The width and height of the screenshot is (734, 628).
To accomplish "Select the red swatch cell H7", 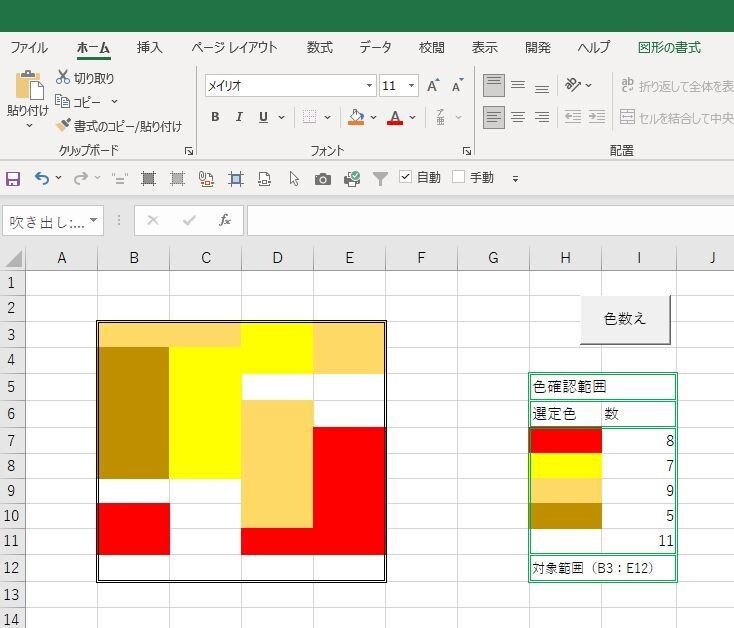I will coord(565,440).
